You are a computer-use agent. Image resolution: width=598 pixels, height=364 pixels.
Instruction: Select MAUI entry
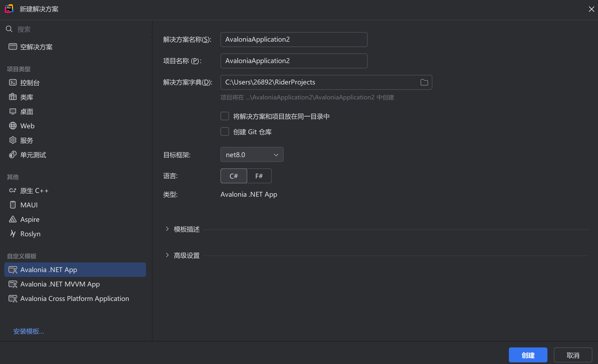(x=75, y=205)
